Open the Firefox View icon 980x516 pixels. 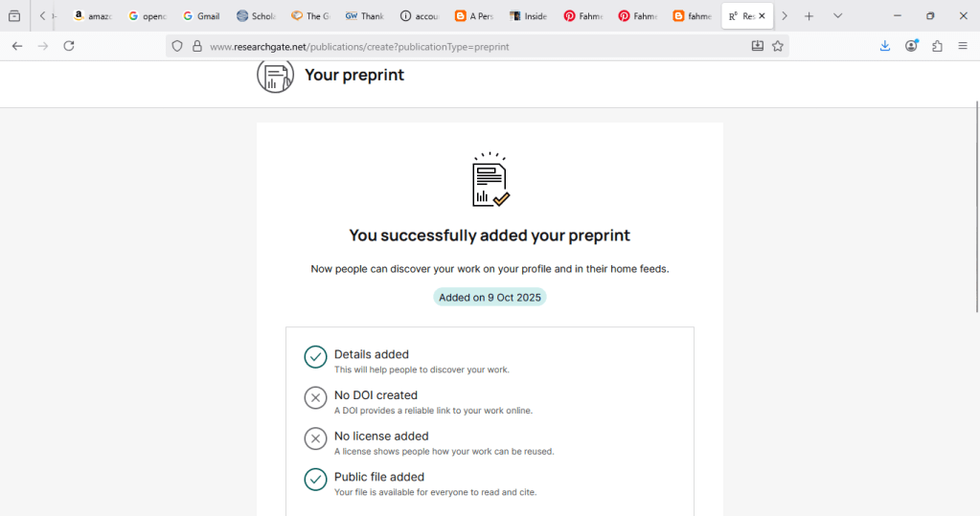(14, 16)
